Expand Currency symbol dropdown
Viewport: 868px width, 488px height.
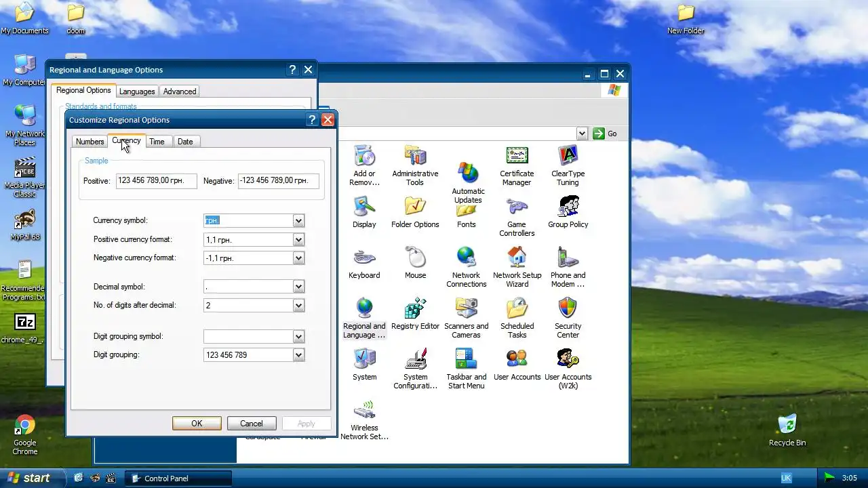coord(298,221)
